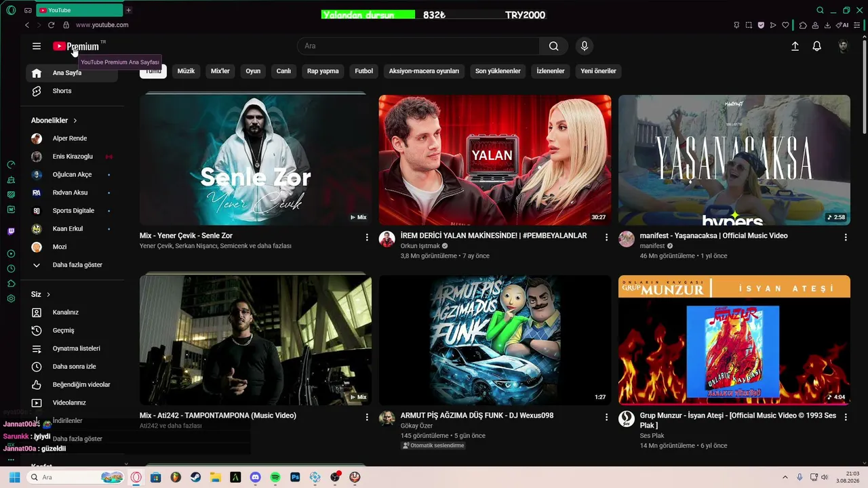Select the Mix'ler filter chip
Image resolution: width=868 pixels, height=488 pixels.
coord(220,71)
